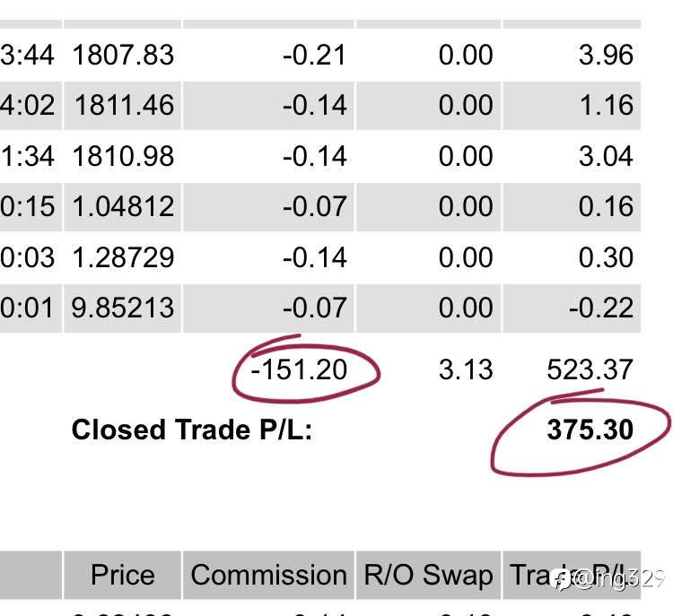
Task: Select the 1811.46 price cell
Action: point(125,106)
